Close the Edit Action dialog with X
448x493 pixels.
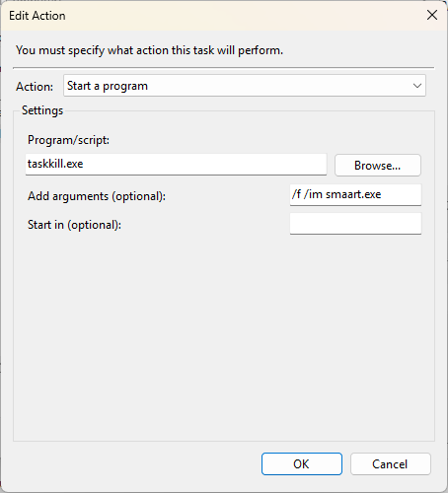432,15
